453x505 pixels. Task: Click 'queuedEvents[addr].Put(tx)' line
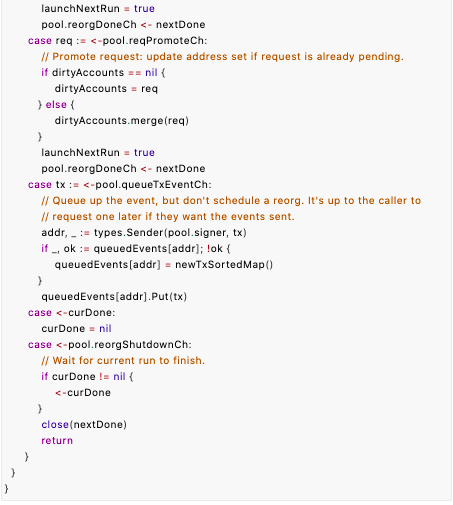tap(114, 296)
